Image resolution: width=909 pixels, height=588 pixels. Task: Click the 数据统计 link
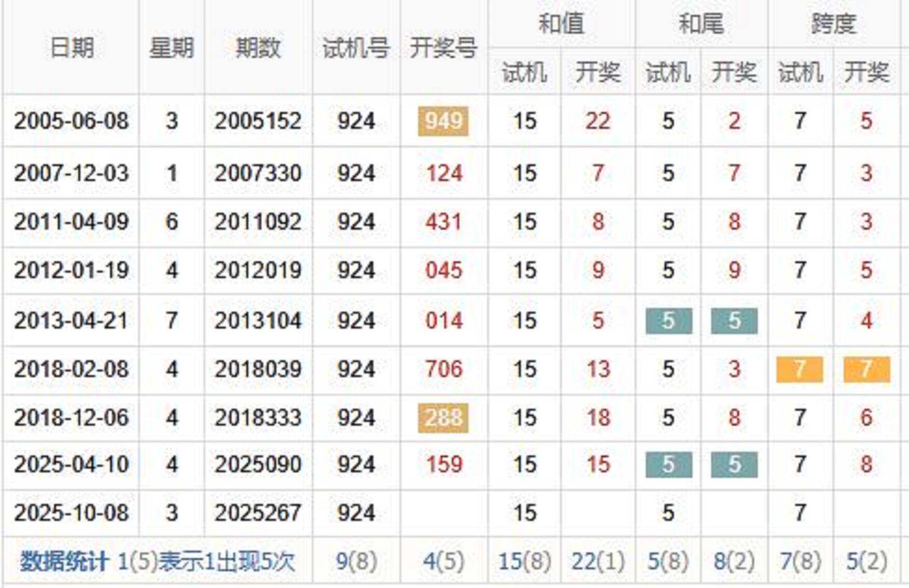64,561
